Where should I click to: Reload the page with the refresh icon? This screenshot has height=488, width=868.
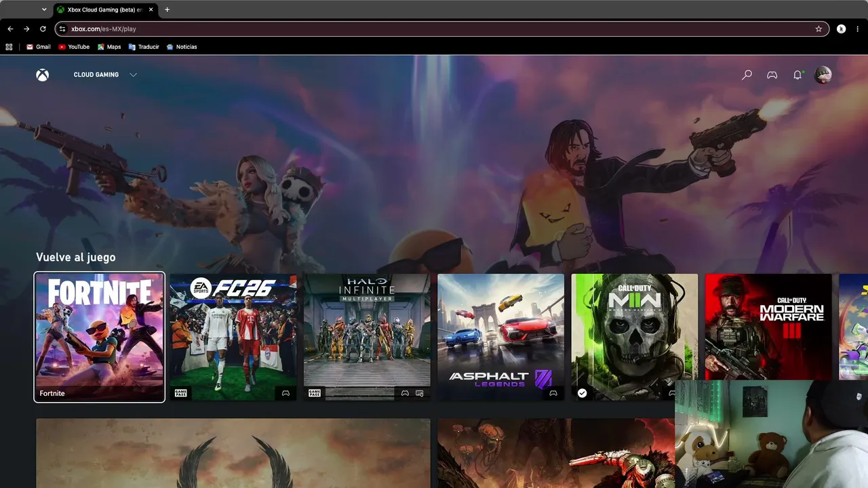[43, 29]
